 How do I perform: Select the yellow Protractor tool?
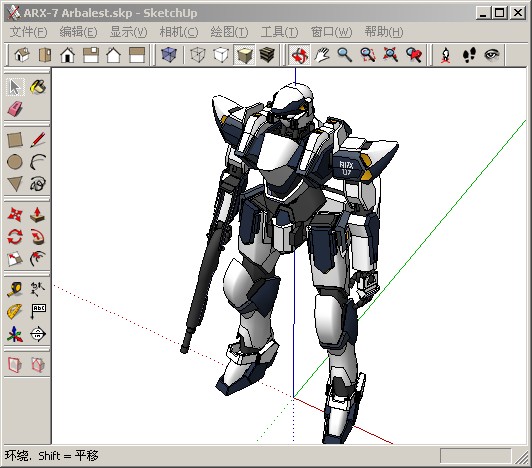15,312
